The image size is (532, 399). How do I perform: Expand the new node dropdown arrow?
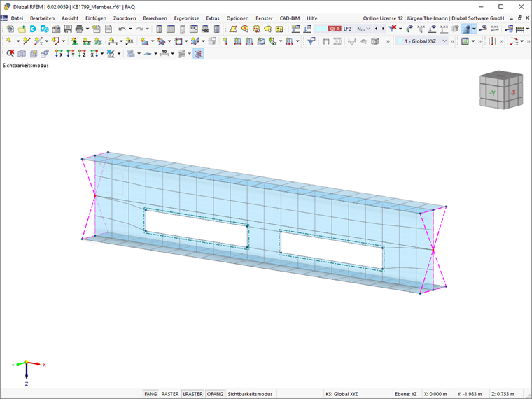pyautogui.click(x=18, y=41)
